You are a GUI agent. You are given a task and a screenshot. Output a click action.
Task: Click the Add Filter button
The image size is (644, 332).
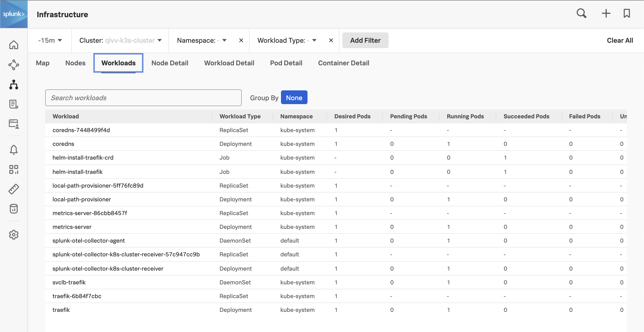(365, 40)
